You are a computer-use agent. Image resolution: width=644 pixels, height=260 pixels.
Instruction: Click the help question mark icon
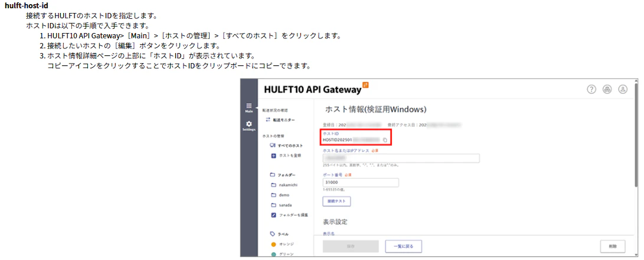pos(591,90)
